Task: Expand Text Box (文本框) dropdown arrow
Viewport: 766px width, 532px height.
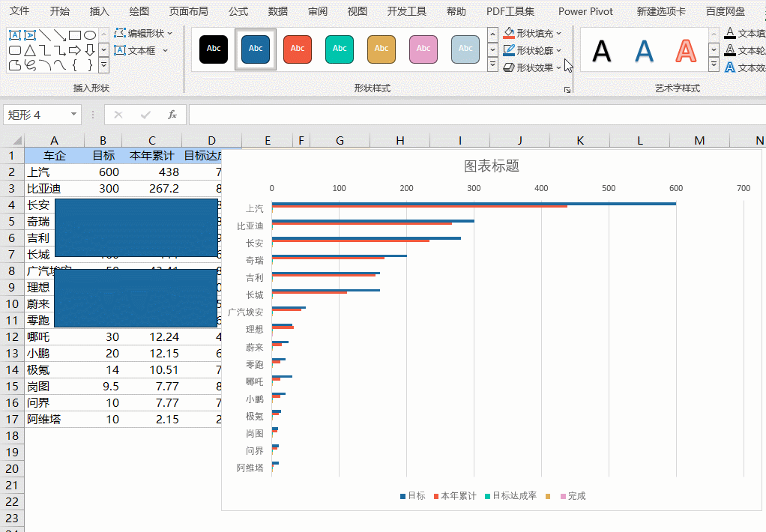Action: pos(165,50)
